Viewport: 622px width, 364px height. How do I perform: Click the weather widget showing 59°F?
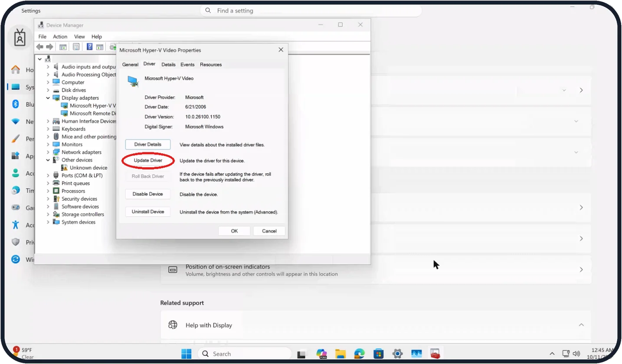[24, 353]
